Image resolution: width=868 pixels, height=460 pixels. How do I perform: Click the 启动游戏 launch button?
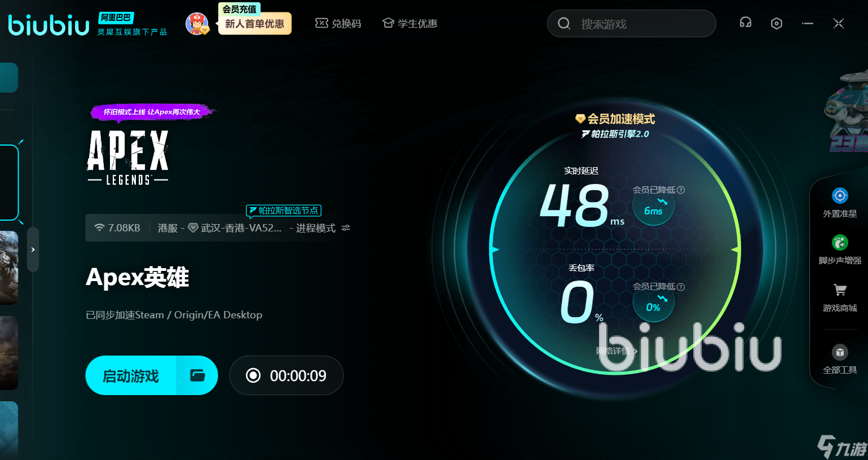point(131,375)
